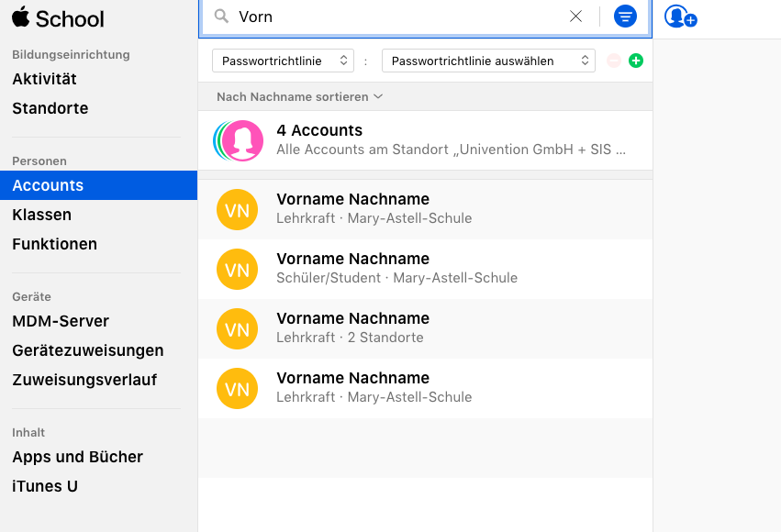Open MDM-Server in the sidebar
Screen dimensions: 781x532
61,321
